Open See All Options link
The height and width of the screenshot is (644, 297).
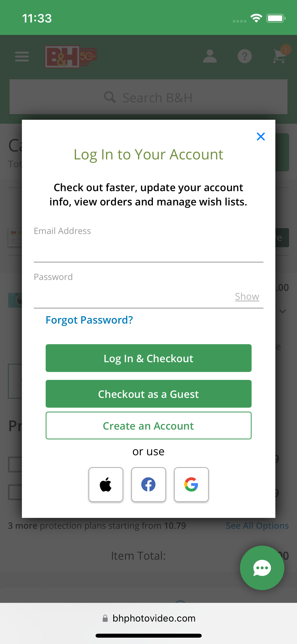(257, 526)
